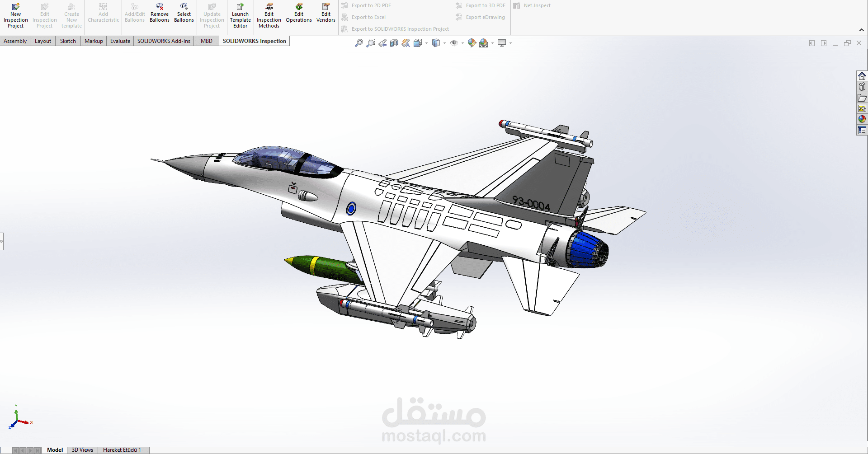This screenshot has width=868, height=454.
Task: Open the Section View tool
Action: (394, 42)
